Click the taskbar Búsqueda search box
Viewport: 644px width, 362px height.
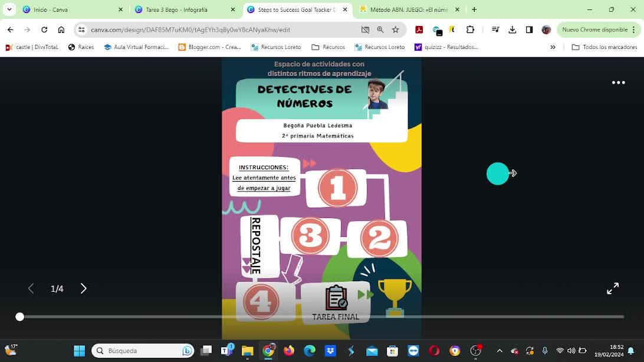point(143,351)
